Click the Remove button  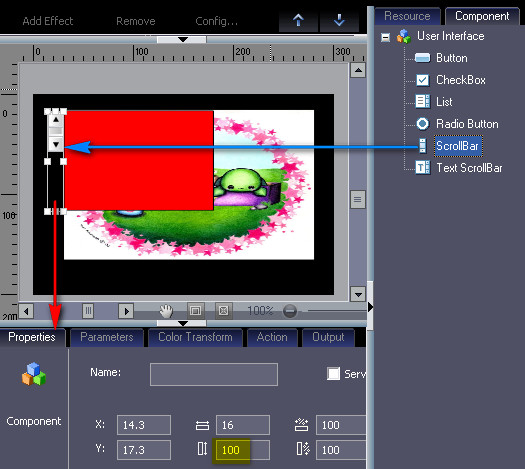pyautogui.click(x=136, y=21)
